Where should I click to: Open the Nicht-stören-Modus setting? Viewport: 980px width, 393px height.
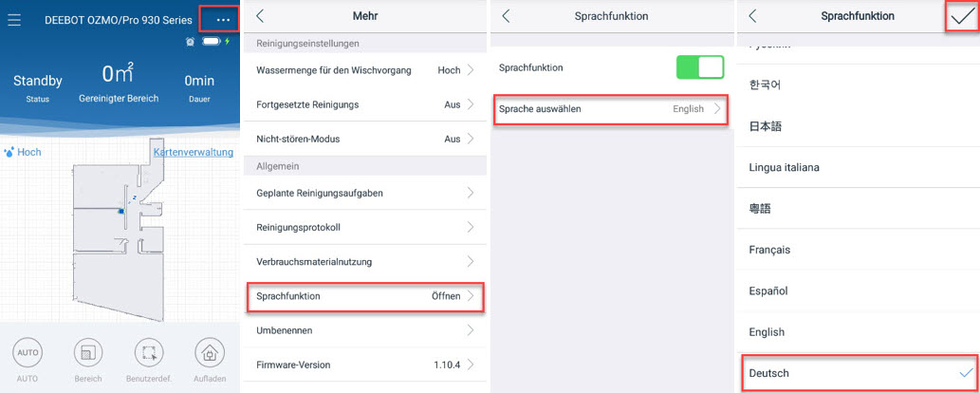point(363,139)
